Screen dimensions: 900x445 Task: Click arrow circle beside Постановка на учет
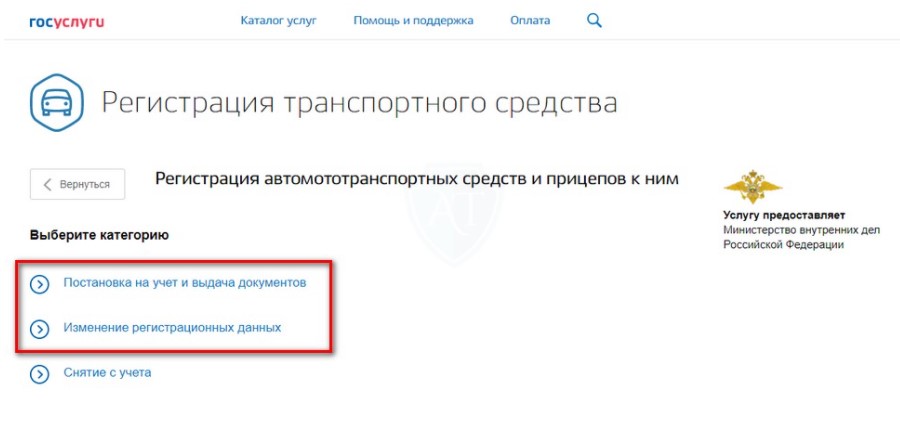[x=40, y=284]
